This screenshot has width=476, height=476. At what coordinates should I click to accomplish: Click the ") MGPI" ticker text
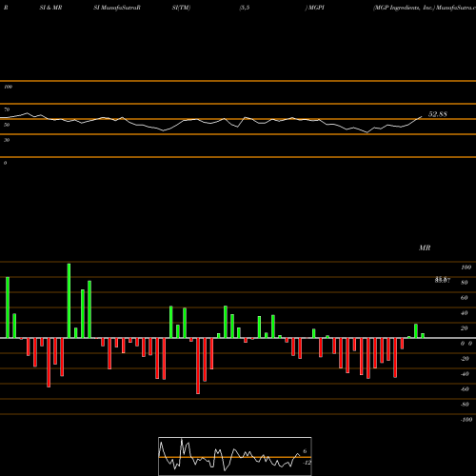click(x=315, y=8)
